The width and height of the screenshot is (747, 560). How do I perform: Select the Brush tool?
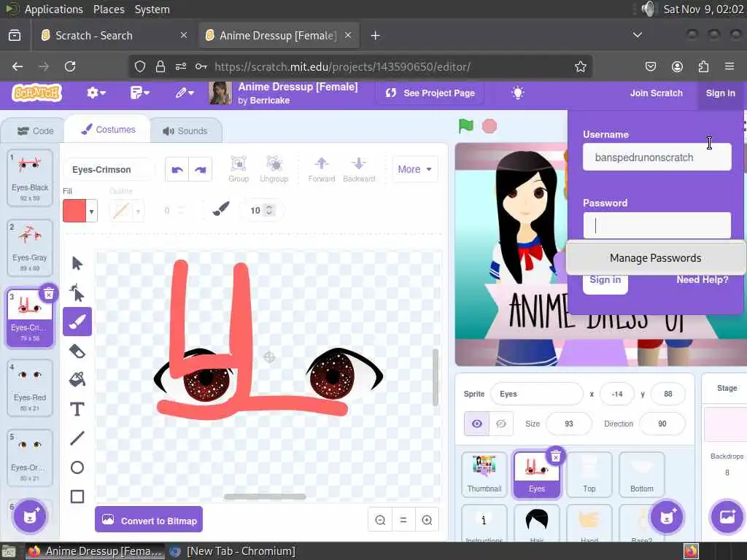click(77, 322)
